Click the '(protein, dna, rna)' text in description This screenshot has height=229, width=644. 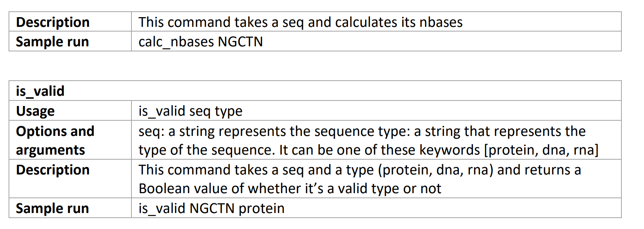tap(436, 170)
